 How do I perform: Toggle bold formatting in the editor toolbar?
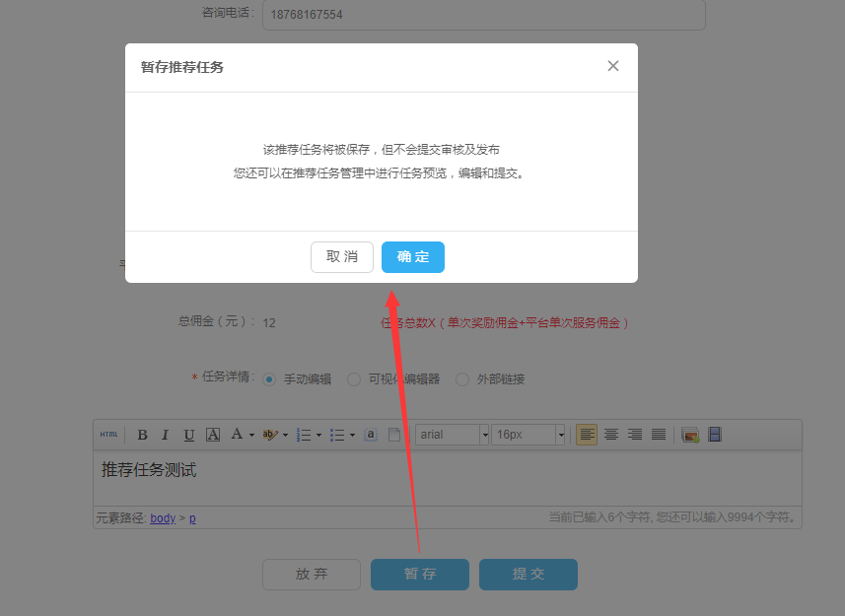[x=142, y=435]
